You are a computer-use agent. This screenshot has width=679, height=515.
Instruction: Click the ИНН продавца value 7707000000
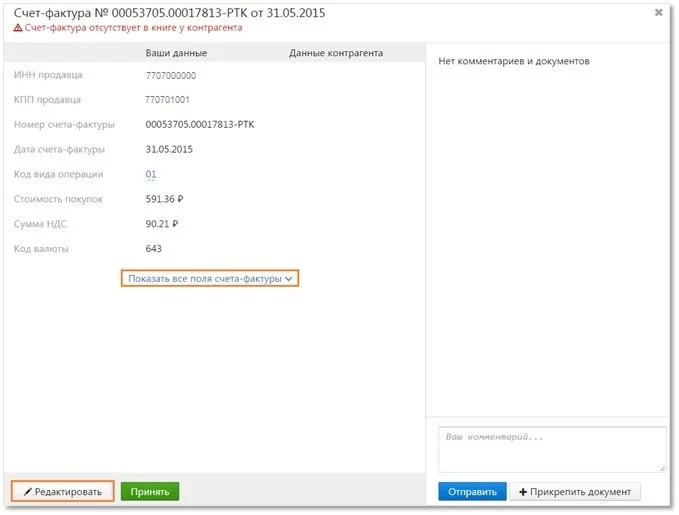(x=171, y=76)
